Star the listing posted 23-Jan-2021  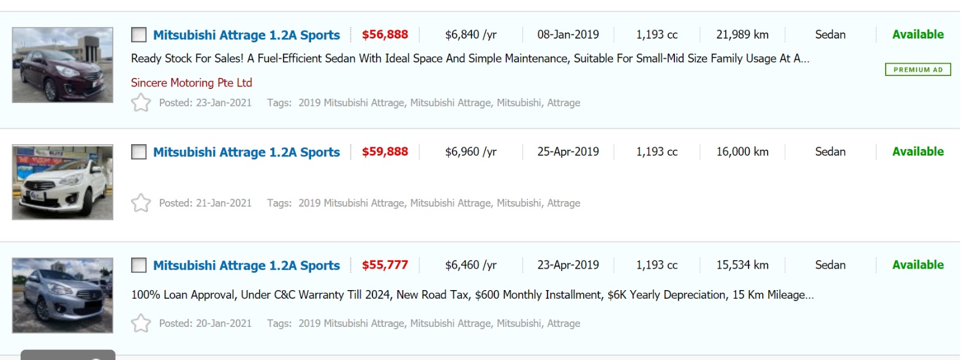(141, 102)
